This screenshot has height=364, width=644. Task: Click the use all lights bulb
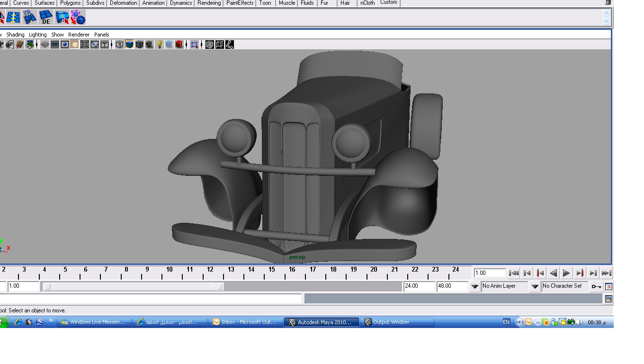pyautogui.click(x=160, y=45)
